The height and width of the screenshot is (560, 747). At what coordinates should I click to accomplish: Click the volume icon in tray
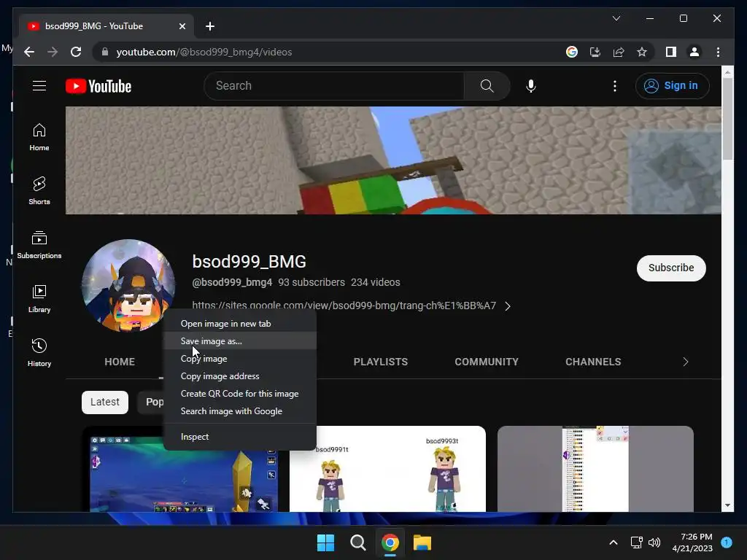[x=654, y=542]
